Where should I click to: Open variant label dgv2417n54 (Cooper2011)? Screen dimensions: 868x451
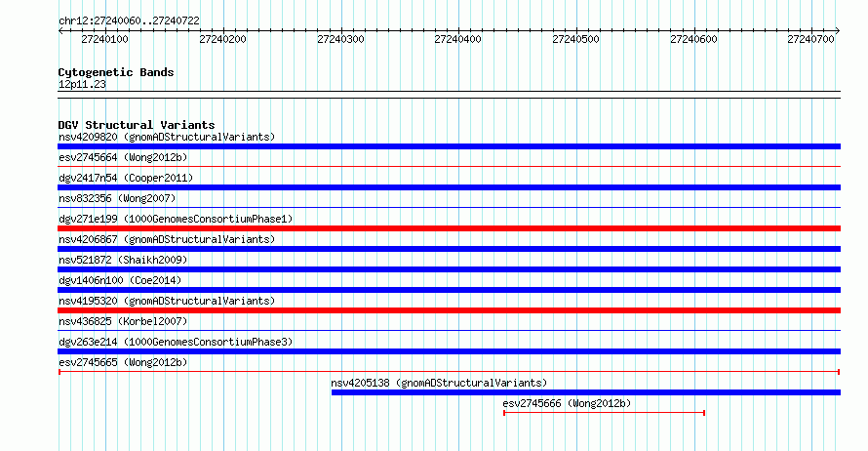click(x=126, y=178)
